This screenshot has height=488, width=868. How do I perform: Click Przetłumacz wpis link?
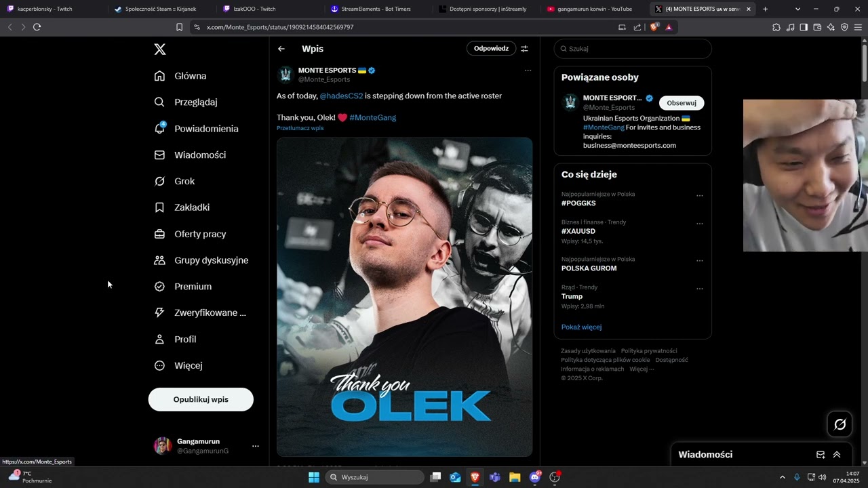[300, 128]
